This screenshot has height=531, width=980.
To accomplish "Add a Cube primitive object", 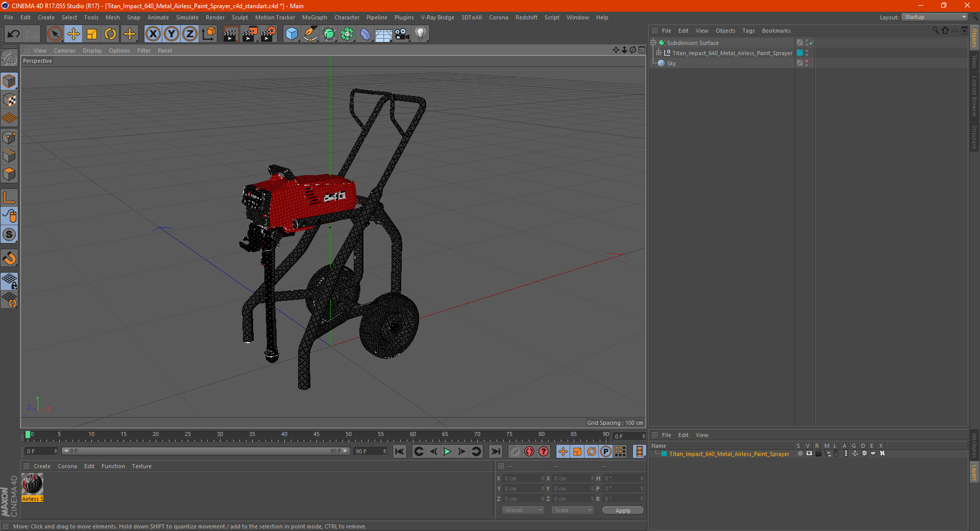I will click(291, 34).
